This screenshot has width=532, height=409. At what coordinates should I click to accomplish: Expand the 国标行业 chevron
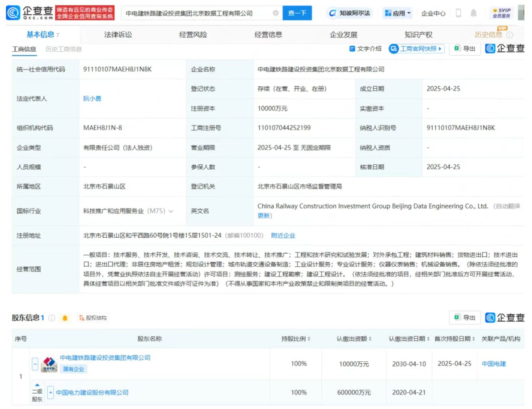click(171, 211)
